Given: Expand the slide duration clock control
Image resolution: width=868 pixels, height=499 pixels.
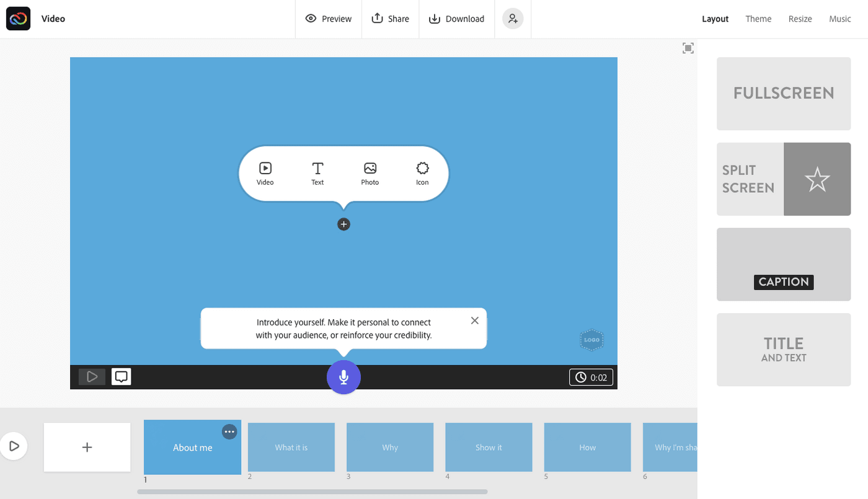Looking at the screenshot, I should 590,377.
